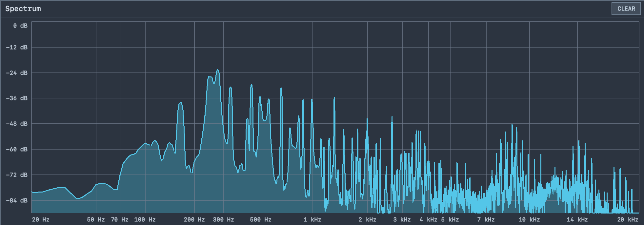Click the 200 Hz frequency label
Screen dimensions: 644x225
click(x=194, y=219)
